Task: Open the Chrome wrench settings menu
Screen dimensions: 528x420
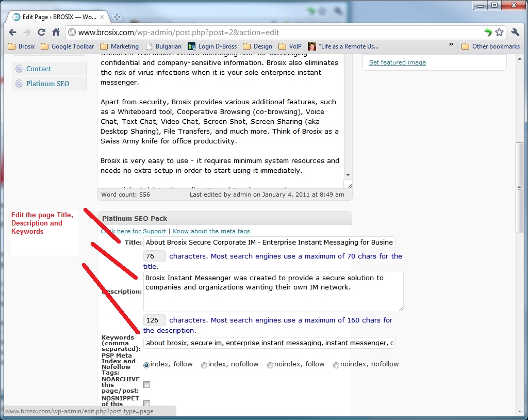Action: pyautogui.click(x=515, y=33)
